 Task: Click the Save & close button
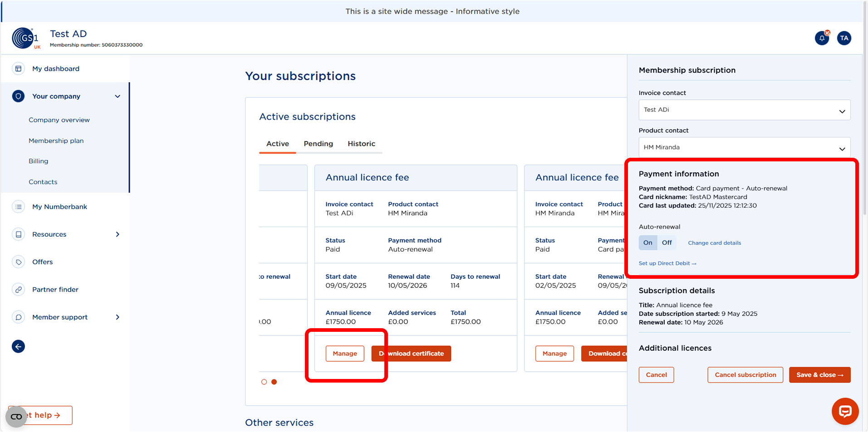tap(819, 375)
